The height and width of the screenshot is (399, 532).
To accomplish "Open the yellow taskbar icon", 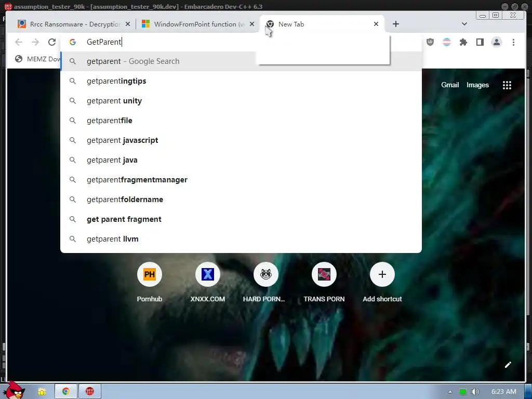I will (x=42, y=392).
